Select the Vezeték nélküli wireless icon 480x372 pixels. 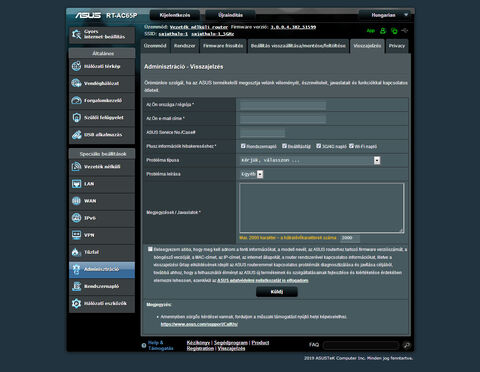click(x=76, y=166)
